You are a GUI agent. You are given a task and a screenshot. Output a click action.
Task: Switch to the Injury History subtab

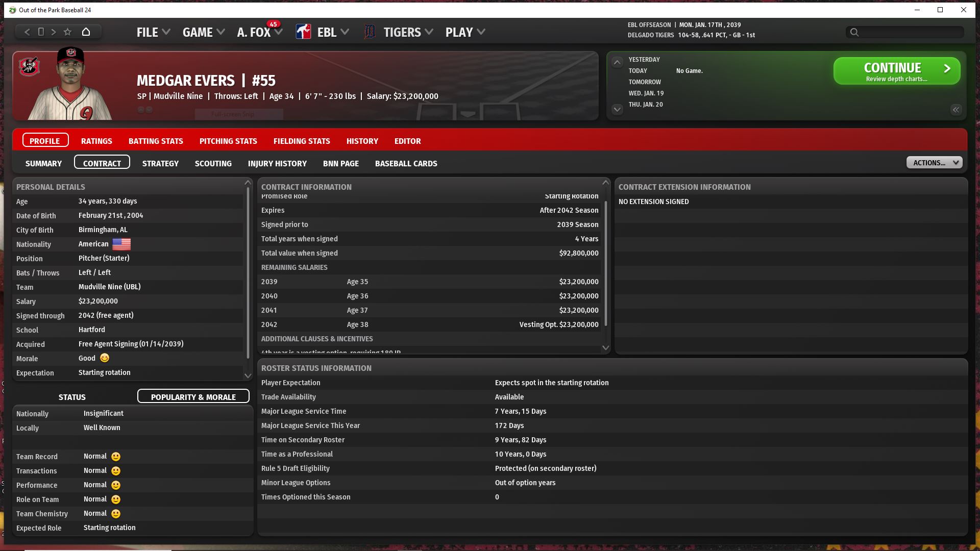pyautogui.click(x=277, y=164)
